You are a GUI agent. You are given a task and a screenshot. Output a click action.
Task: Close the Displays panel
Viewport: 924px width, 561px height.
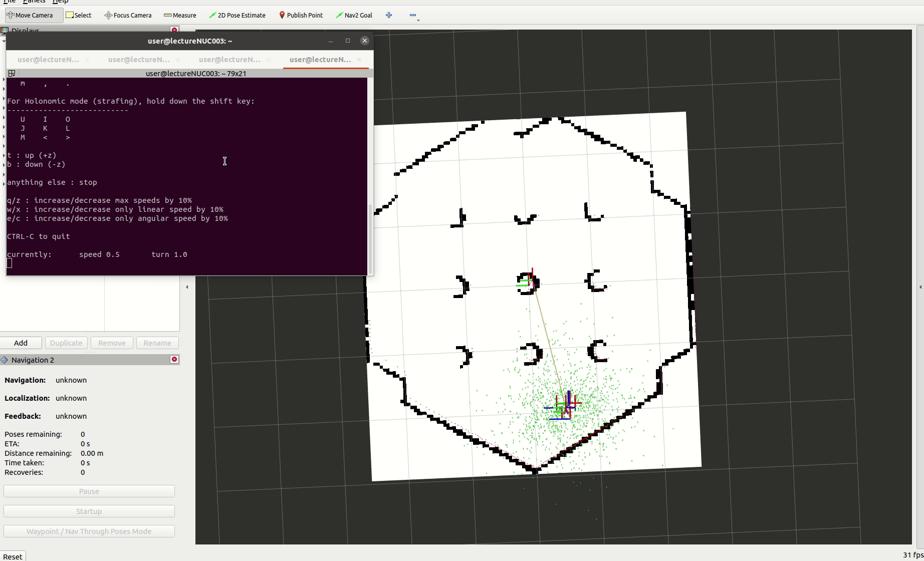coord(174,30)
